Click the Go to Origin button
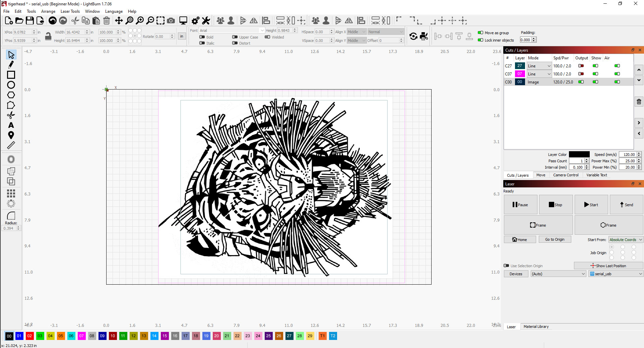 click(555, 239)
